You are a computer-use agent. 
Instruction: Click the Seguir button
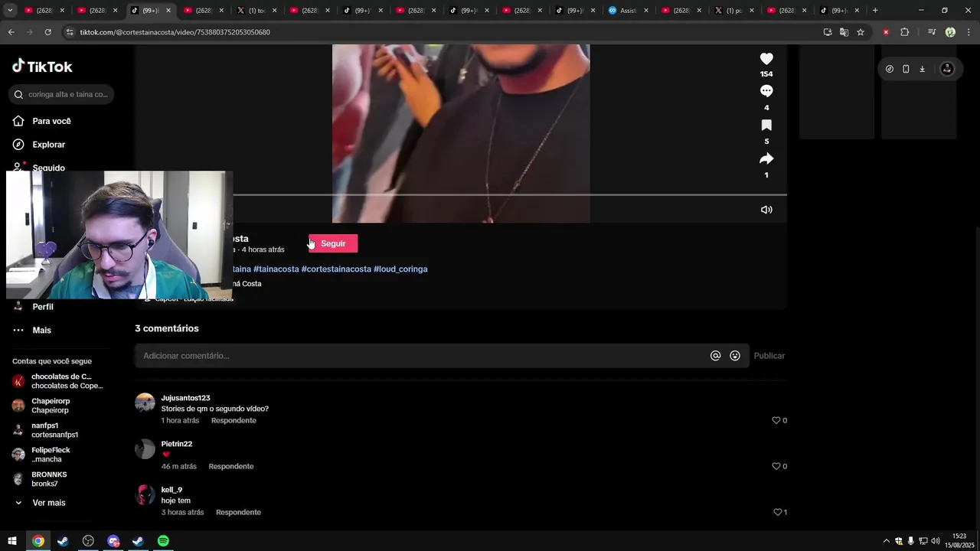pyautogui.click(x=333, y=243)
